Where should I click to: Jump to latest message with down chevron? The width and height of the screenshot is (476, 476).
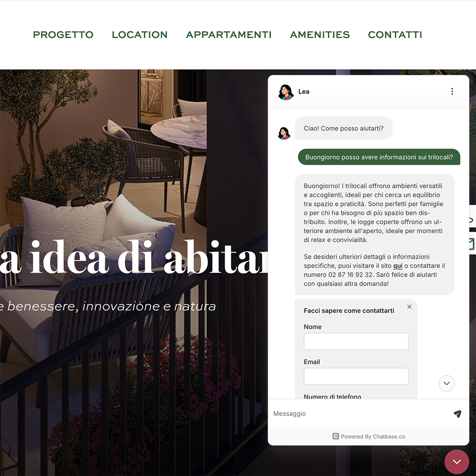click(446, 383)
